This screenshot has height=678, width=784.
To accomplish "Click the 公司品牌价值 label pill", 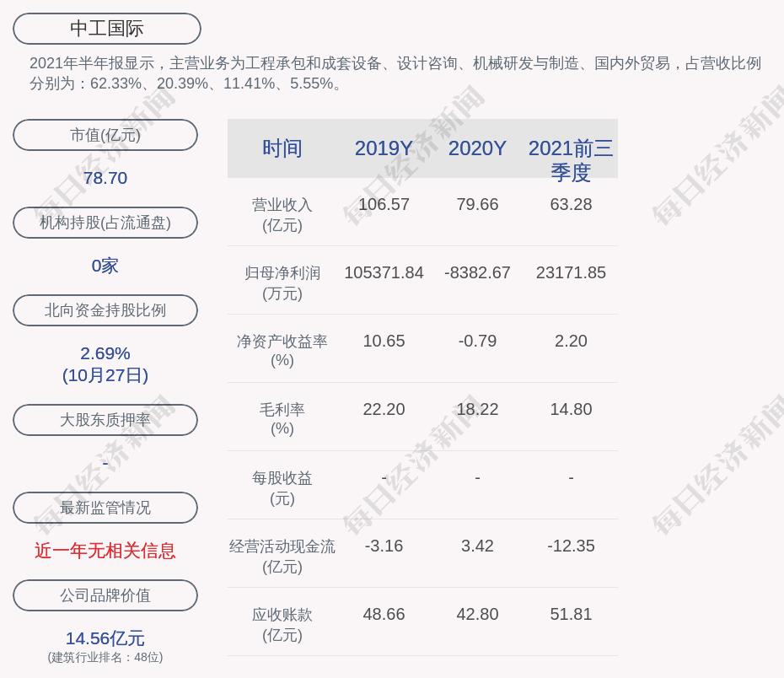I will 105,595.
